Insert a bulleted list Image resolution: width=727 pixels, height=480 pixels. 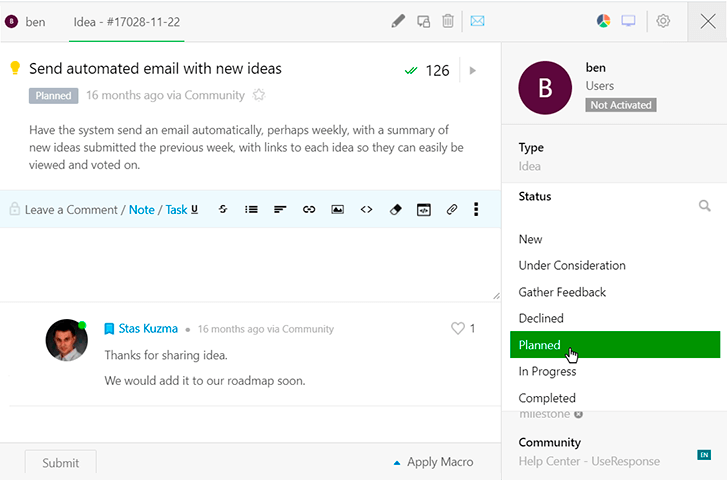pos(251,210)
